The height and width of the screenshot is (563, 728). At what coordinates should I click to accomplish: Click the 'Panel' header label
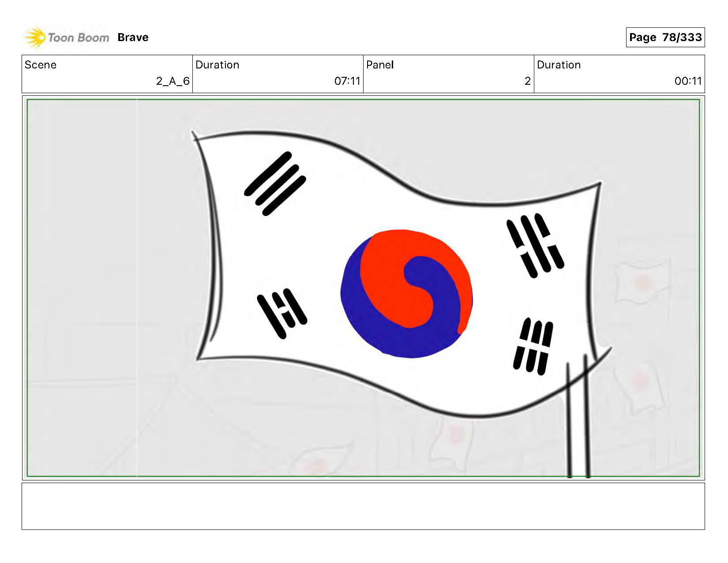point(379,65)
